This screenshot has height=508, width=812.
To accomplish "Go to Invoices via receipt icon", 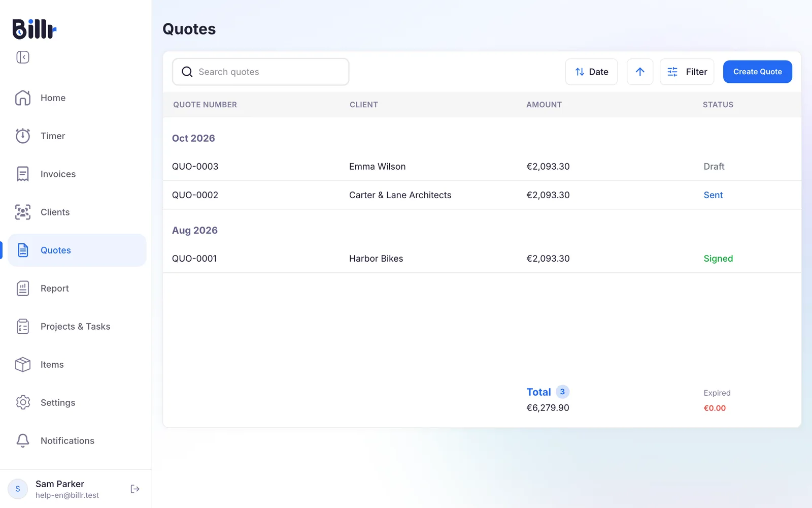I will tap(23, 174).
